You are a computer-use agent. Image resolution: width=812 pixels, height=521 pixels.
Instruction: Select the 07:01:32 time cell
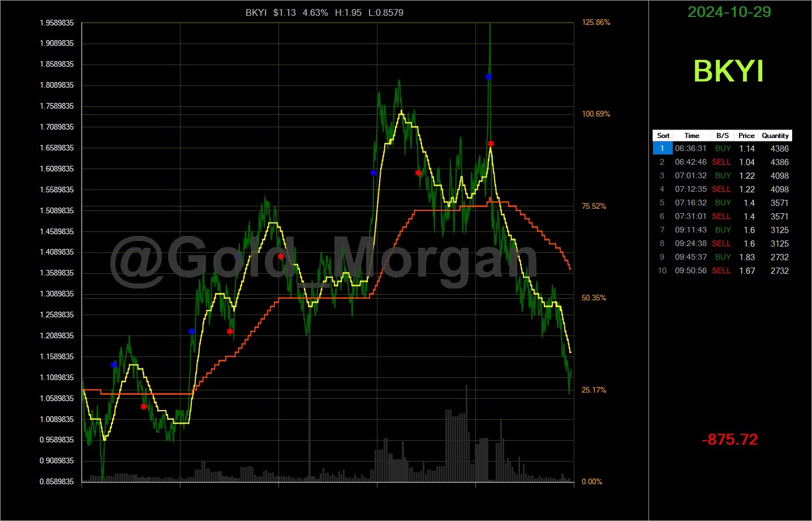coord(690,175)
